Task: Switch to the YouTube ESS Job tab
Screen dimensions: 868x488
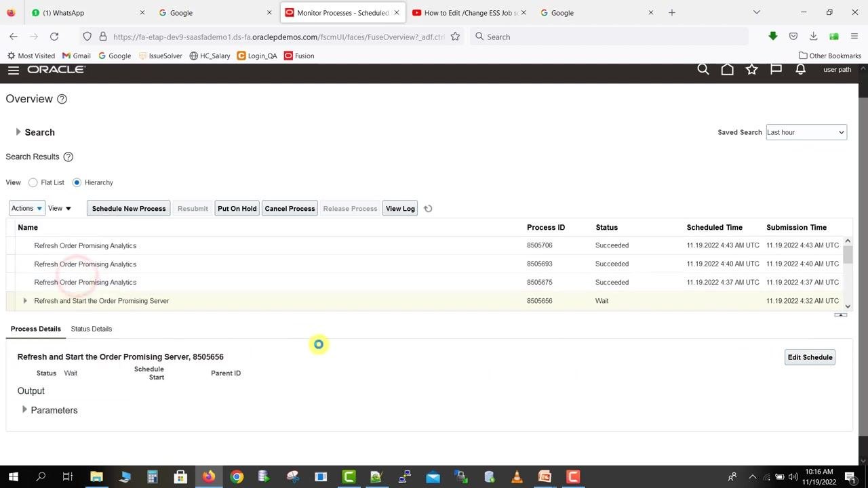Action: point(468,13)
